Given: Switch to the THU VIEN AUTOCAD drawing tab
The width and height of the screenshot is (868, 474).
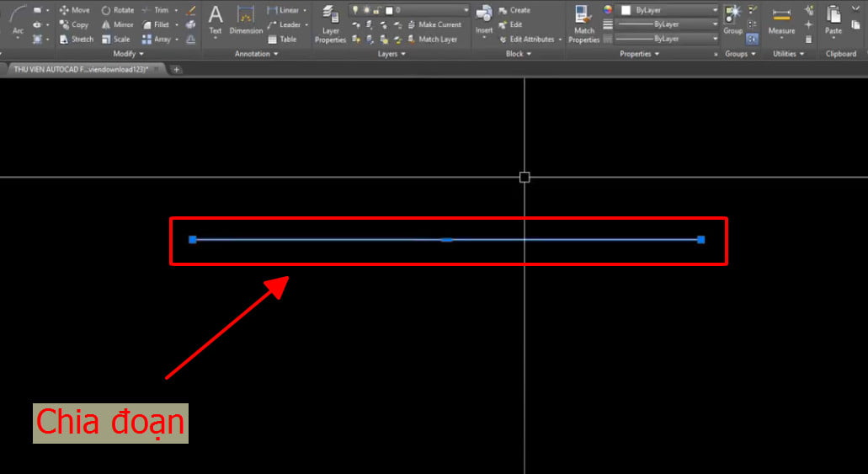Looking at the screenshot, I should [82, 69].
